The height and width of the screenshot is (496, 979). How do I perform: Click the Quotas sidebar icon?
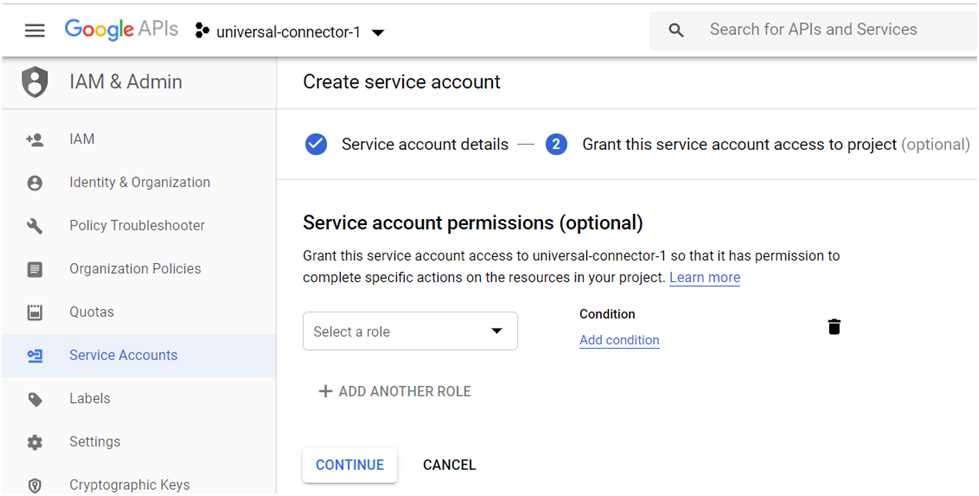coord(35,312)
